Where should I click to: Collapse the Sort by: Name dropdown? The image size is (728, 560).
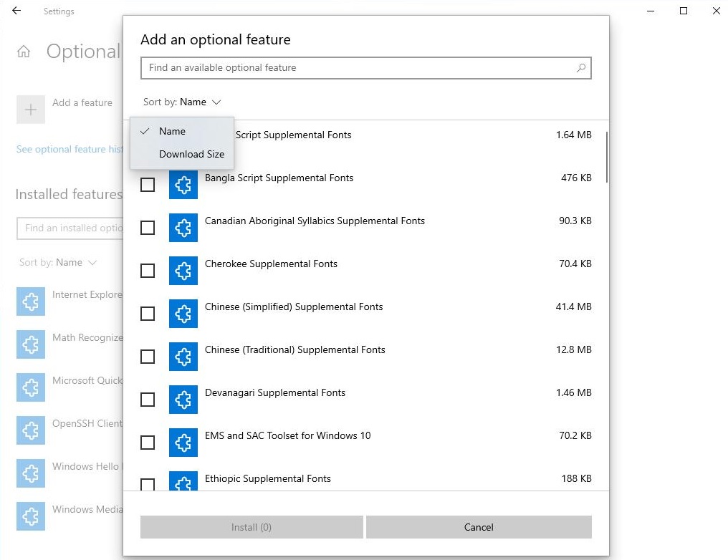coord(181,102)
